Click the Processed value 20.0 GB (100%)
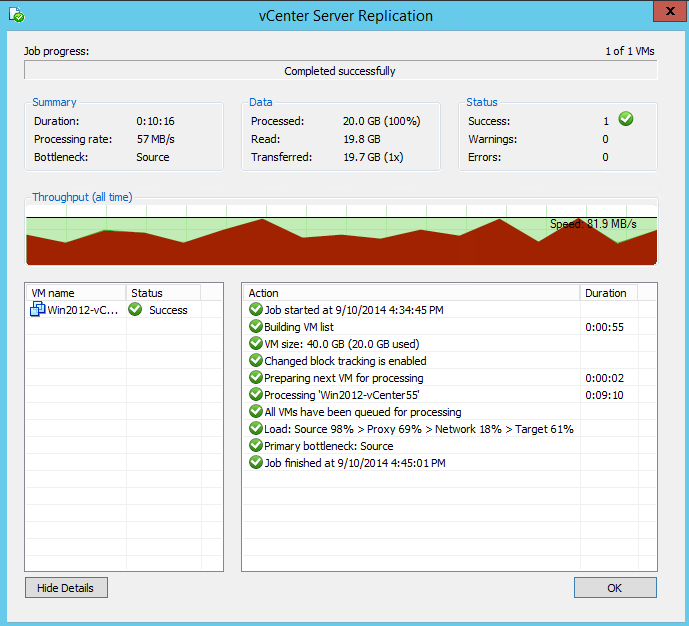Screen dimensions: 689x626 point(381,121)
